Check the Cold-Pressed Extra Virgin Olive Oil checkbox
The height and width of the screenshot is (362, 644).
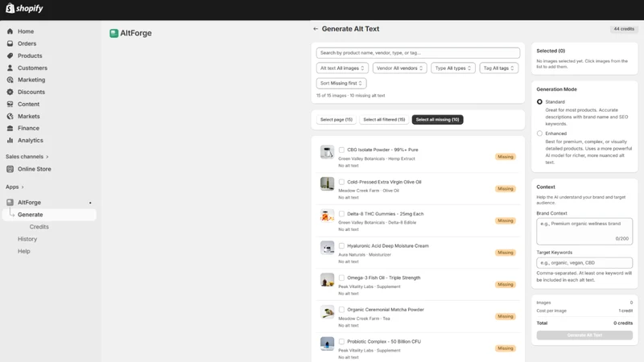pyautogui.click(x=341, y=182)
